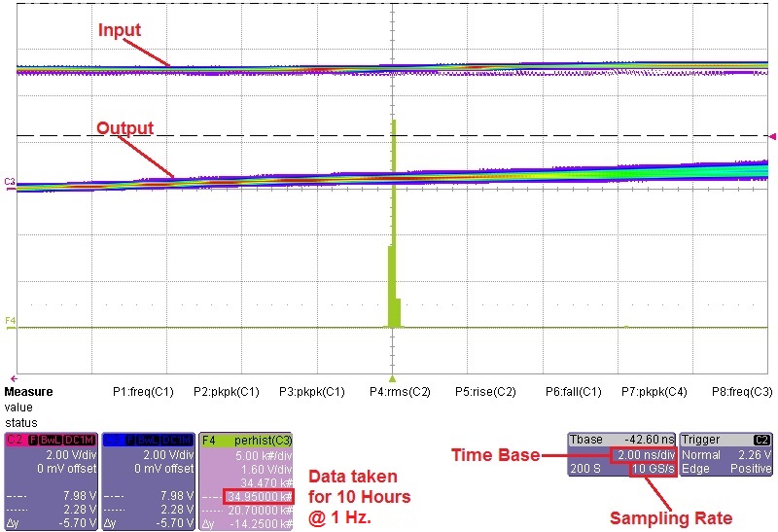Screen dimensions: 778x532
Task: Click the small left arrow below the grid
Action: tap(14, 378)
